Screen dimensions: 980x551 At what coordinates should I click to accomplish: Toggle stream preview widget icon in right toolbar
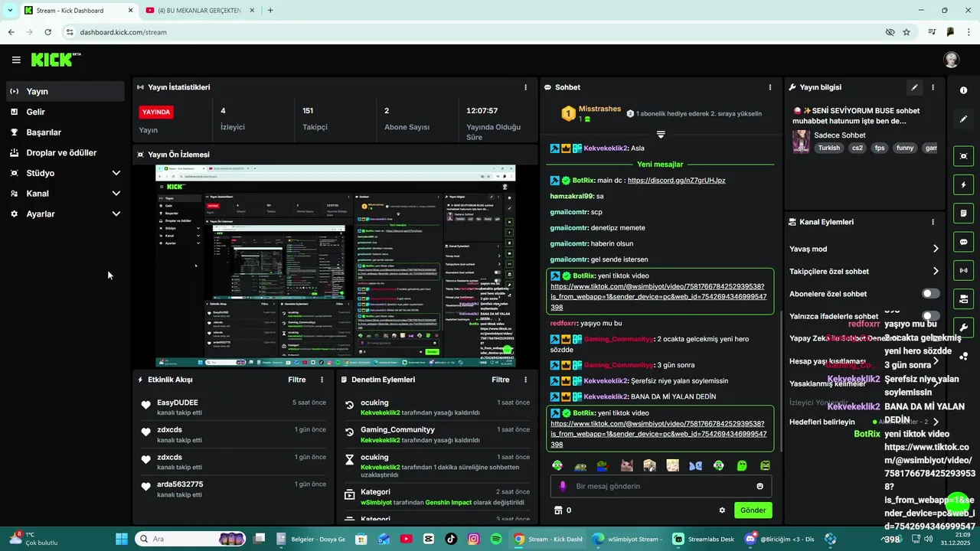(x=963, y=156)
